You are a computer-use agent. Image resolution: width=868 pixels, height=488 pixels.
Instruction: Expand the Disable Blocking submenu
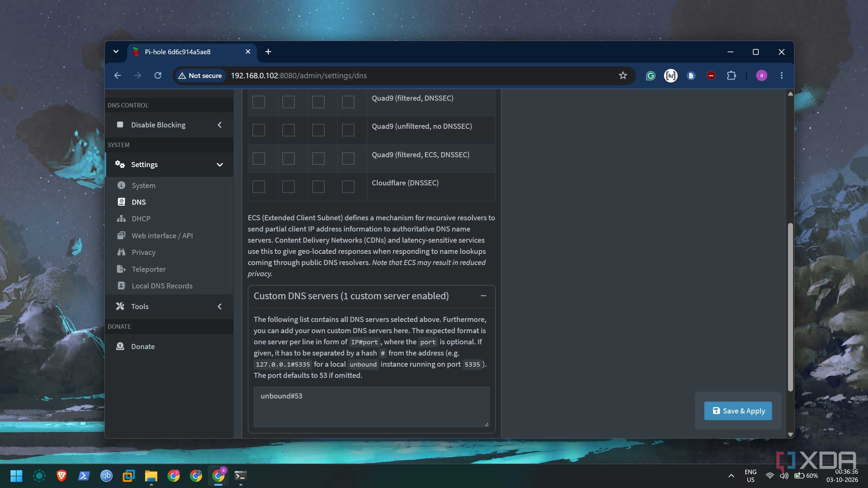click(169, 125)
